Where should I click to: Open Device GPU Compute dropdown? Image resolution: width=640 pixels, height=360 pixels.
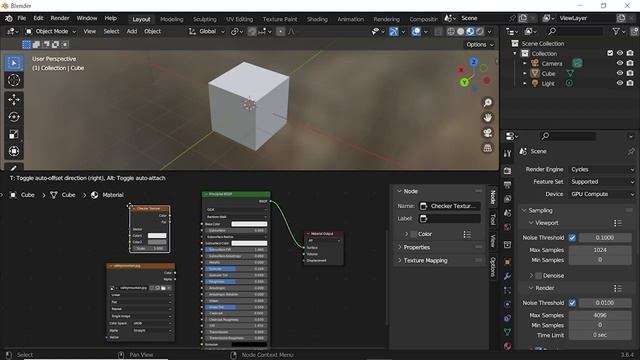[x=602, y=194]
